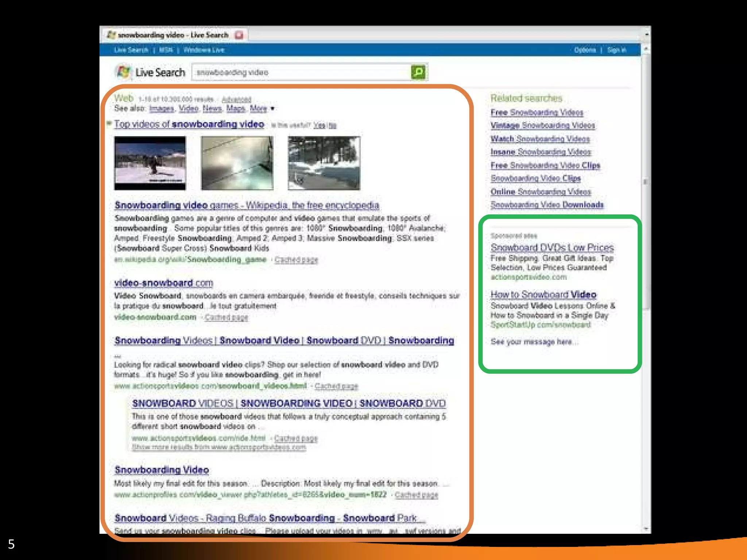Viewport: 747px width, 560px height.
Task: Close the snowboarding video browser tab
Action: point(239,35)
